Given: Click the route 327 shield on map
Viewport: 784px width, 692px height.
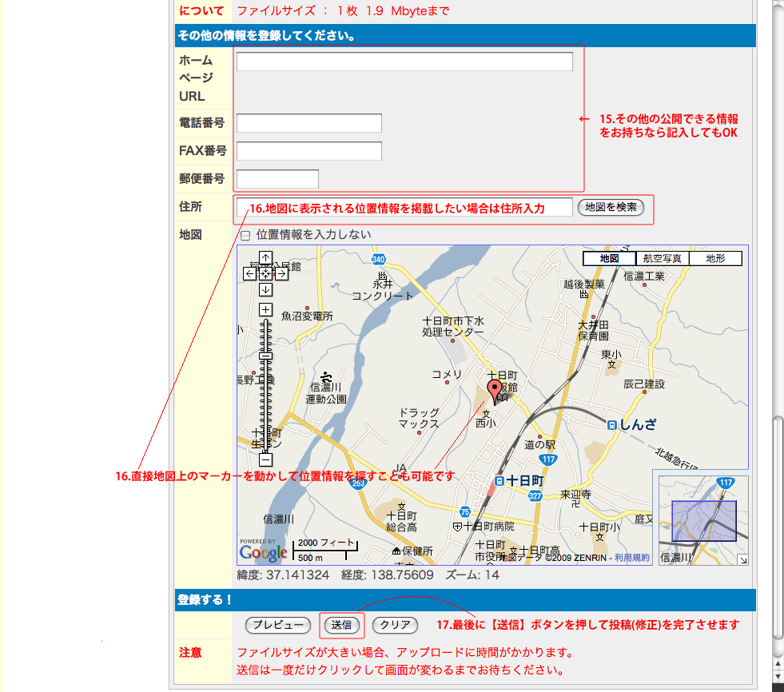Looking at the screenshot, I should pyautogui.click(x=535, y=495).
